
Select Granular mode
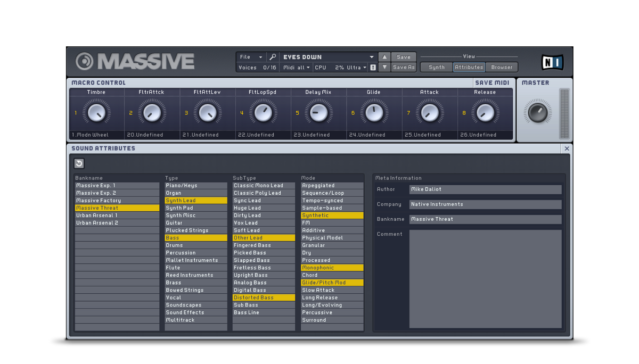(332, 245)
